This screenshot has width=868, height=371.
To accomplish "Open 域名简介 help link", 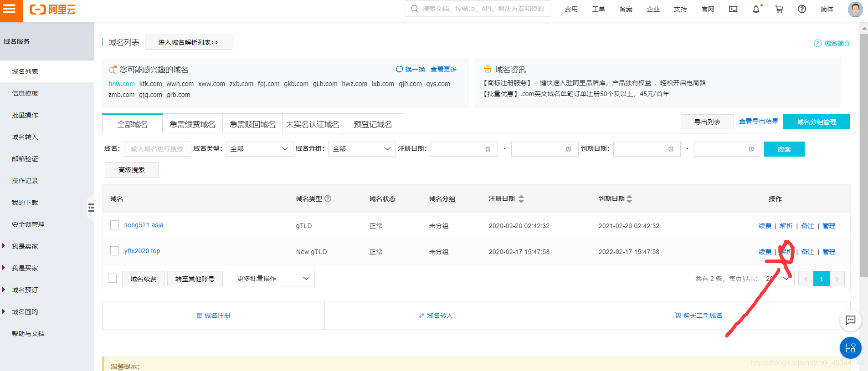I will pyautogui.click(x=832, y=43).
